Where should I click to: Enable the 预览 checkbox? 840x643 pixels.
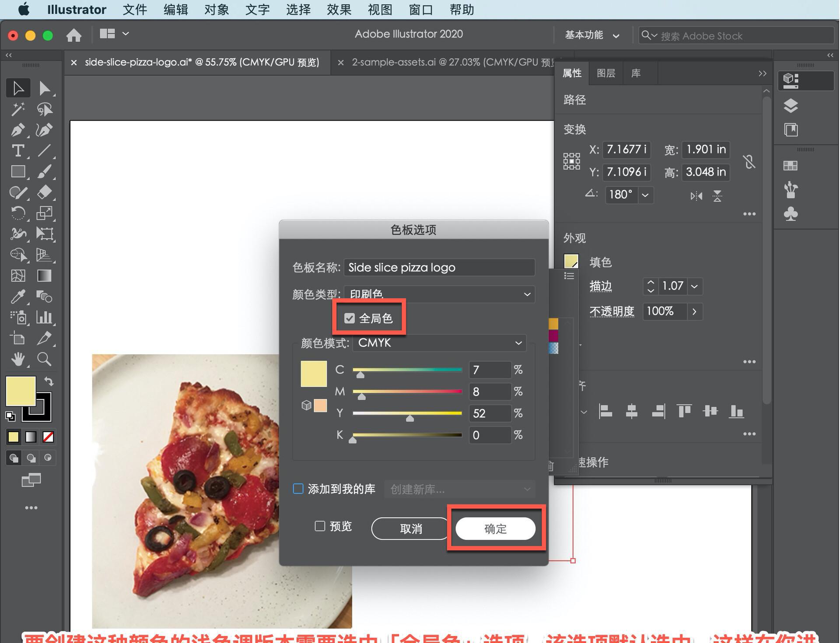(320, 526)
